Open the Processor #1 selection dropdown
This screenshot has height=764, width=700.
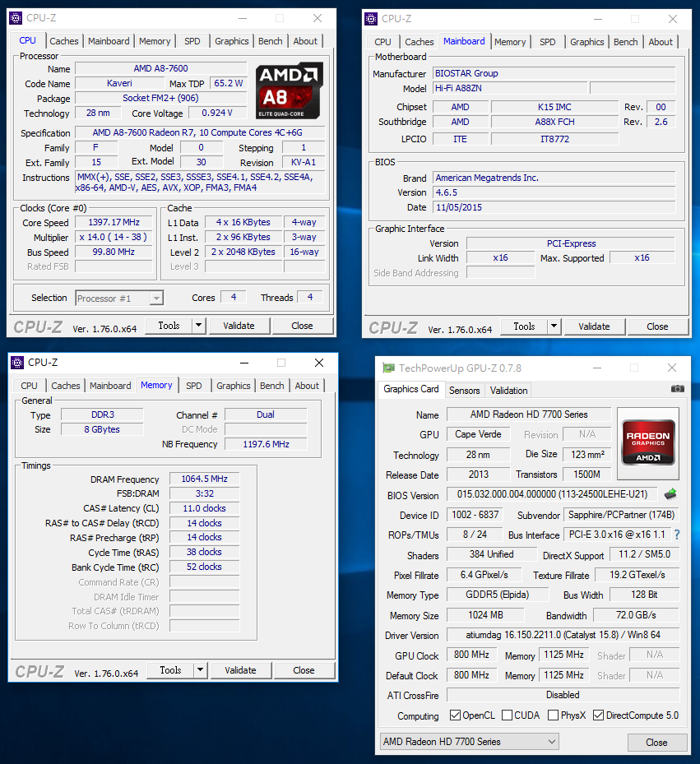click(x=119, y=299)
